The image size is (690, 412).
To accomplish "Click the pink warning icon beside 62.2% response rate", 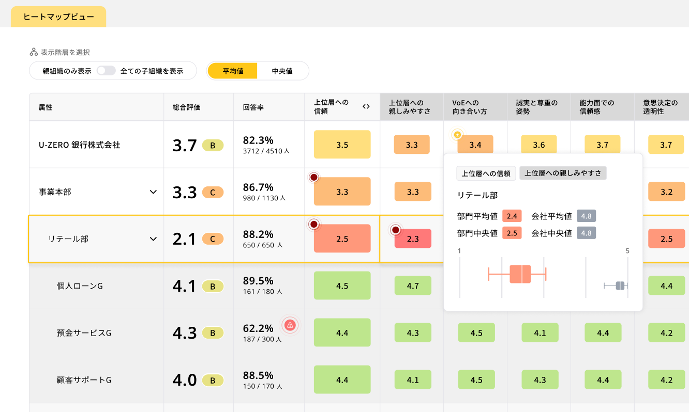I will pyautogui.click(x=290, y=325).
